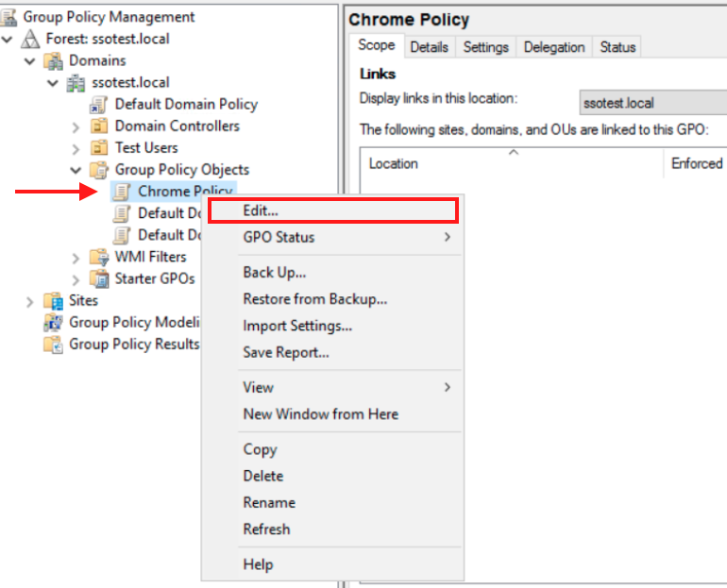The image size is (727, 588).
Task: Click the Domains folder icon
Action: pyautogui.click(x=53, y=60)
